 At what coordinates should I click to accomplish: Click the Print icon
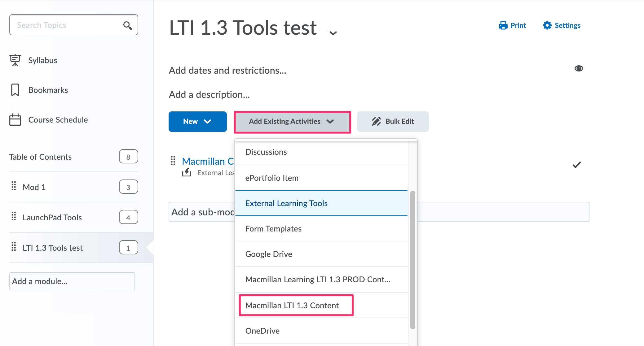click(504, 25)
